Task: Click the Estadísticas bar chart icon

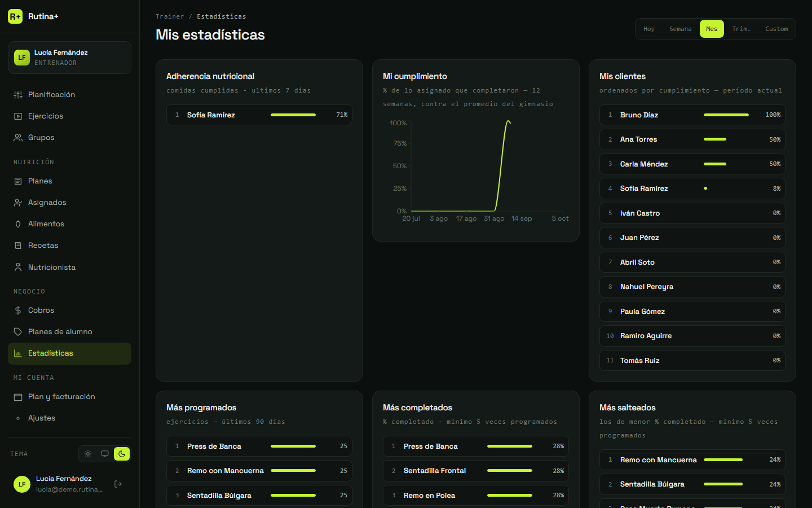Action: [x=18, y=353]
